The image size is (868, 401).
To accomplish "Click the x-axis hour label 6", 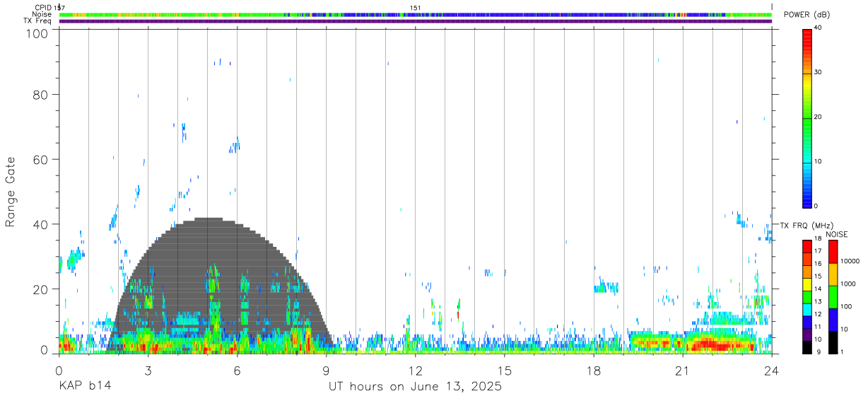I will click(237, 371).
